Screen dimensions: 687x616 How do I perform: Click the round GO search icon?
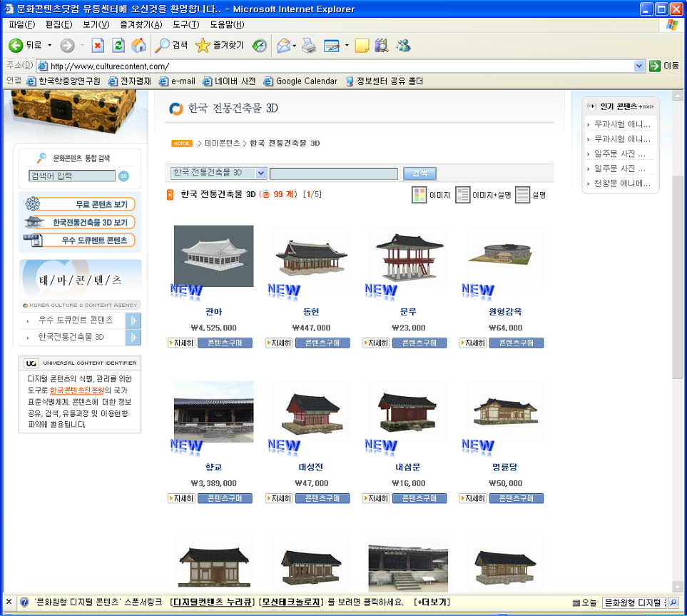[x=123, y=176]
